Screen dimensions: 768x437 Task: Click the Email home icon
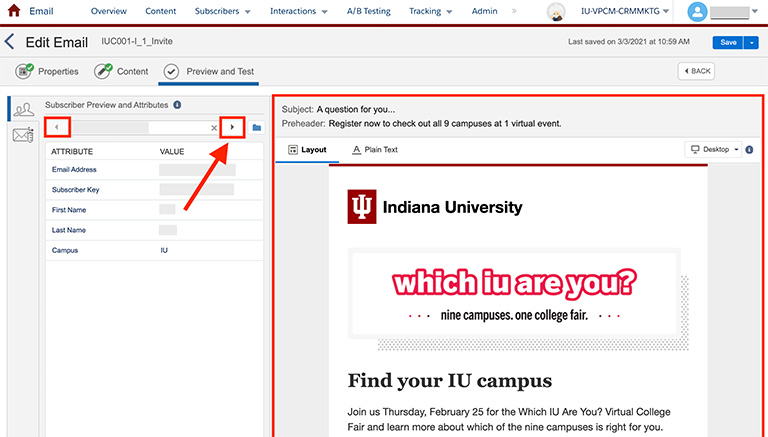point(14,11)
